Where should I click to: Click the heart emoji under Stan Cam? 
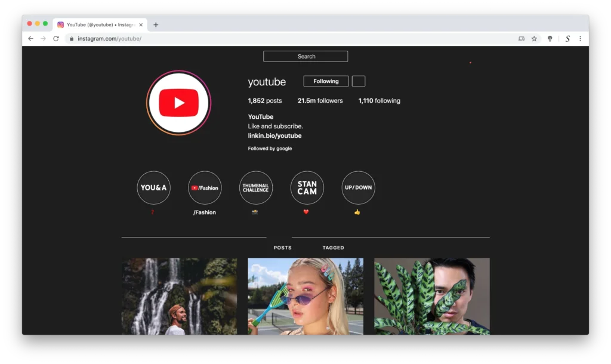tap(306, 212)
